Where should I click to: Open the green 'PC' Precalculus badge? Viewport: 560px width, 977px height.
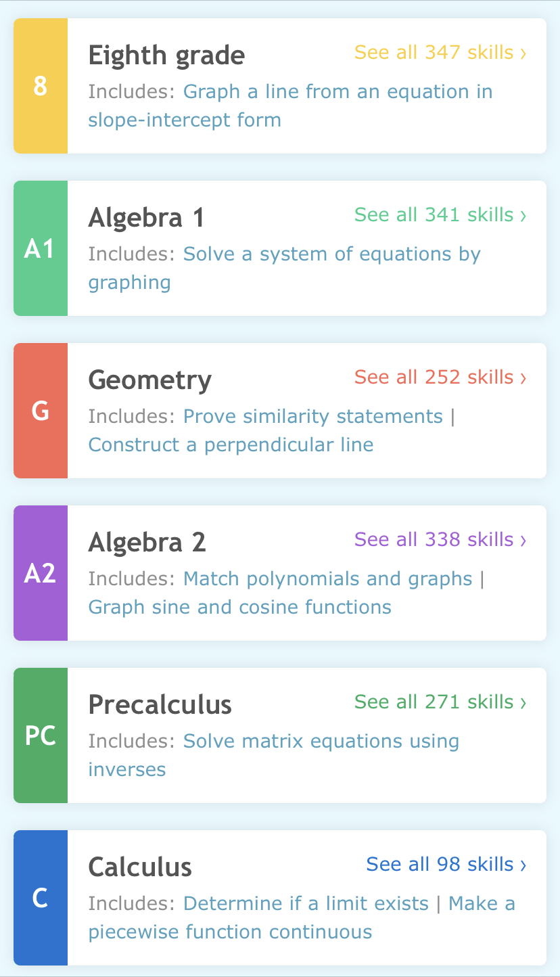tap(41, 735)
